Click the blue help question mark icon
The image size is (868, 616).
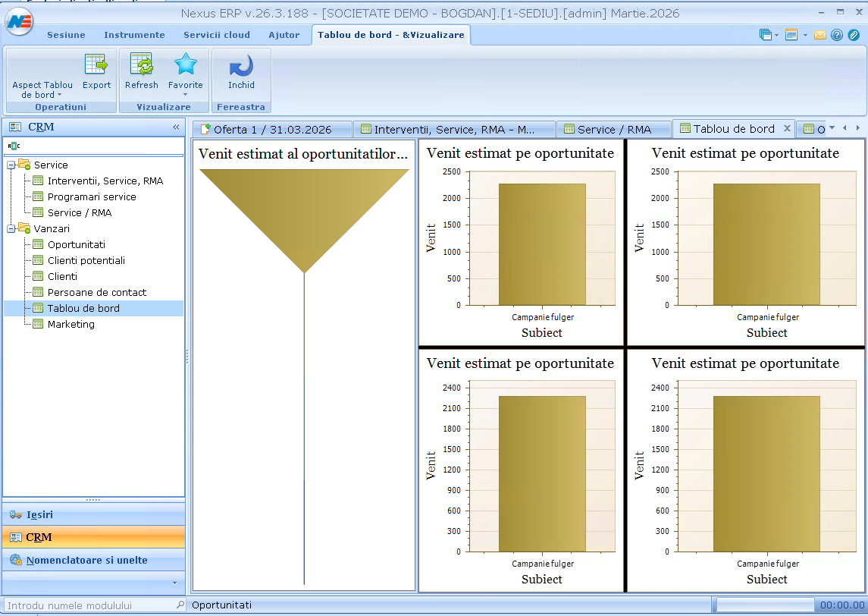pyautogui.click(x=837, y=35)
